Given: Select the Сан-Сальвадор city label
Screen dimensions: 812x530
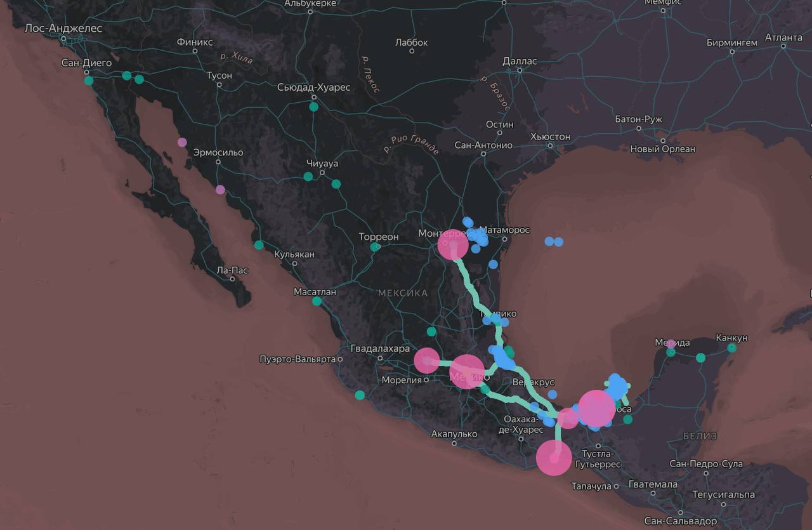Looking at the screenshot, I should [680, 521].
